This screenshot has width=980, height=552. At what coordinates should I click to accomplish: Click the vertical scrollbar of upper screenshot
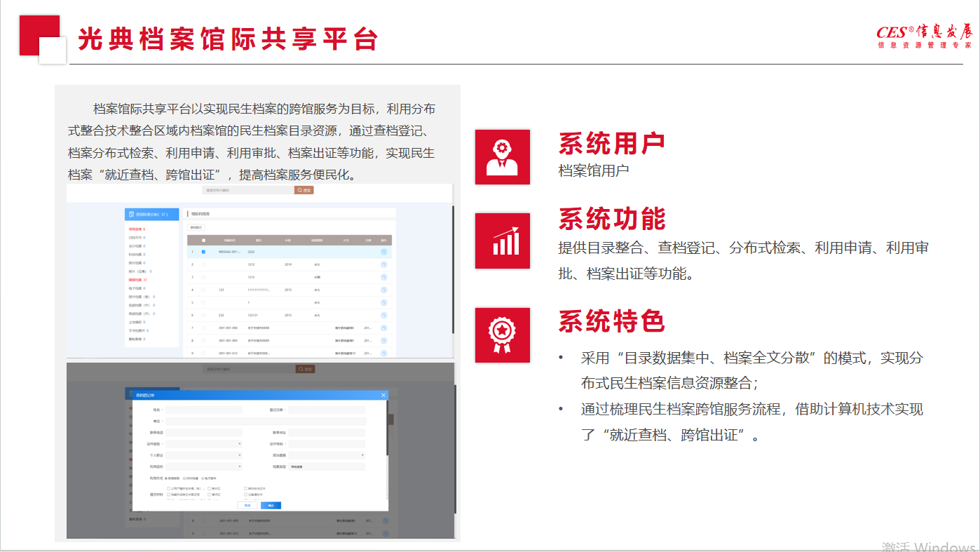(x=454, y=269)
